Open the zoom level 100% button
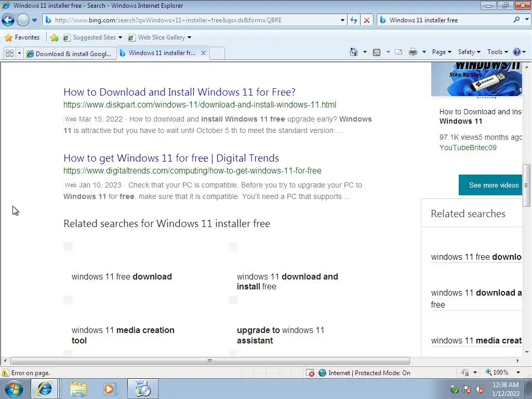The image size is (532, 399). [x=497, y=373]
